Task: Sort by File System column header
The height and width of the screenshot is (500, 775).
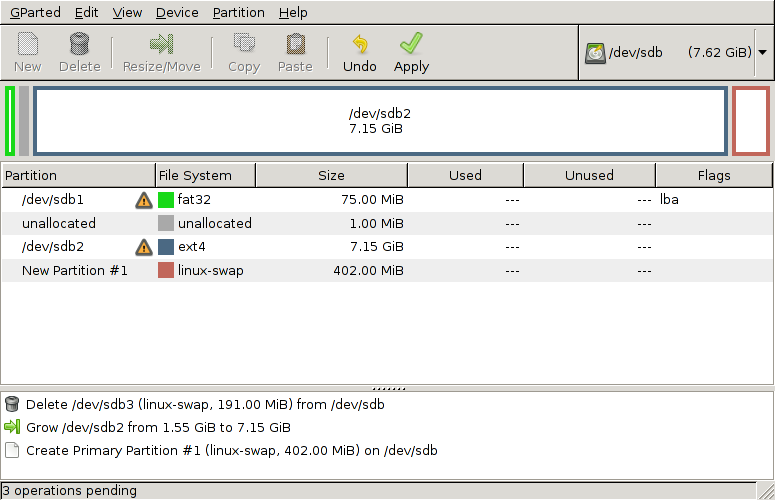Action: [206, 175]
